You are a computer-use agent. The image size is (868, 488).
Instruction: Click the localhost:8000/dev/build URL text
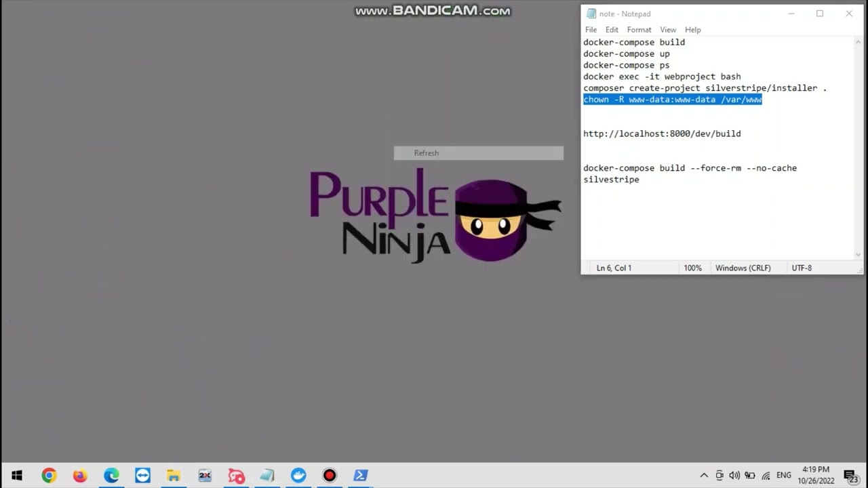click(x=662, y=134)
